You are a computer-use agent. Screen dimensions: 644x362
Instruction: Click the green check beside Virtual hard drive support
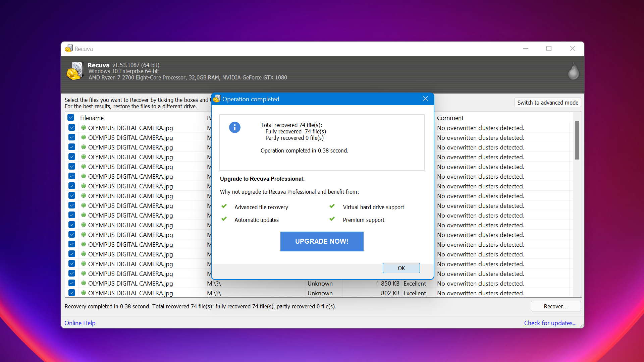pos(332,206)
